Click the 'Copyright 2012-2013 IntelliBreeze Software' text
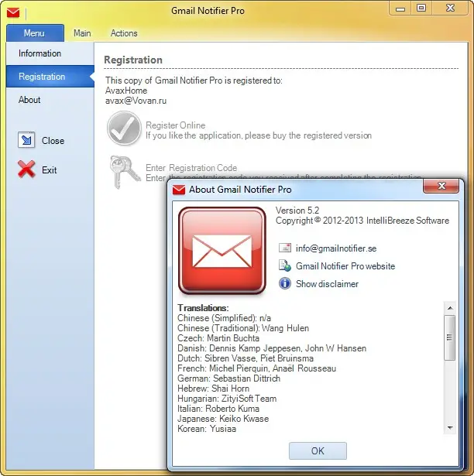Viewport: 474px width, 476px height. point(362,221)
